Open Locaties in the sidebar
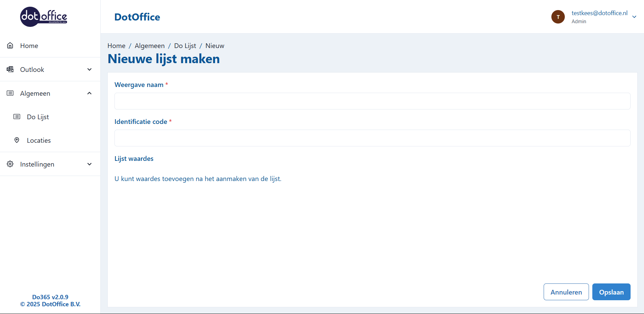Image resolution: width=644 pixels, height=314 pixels. click(x=39, y=140)
